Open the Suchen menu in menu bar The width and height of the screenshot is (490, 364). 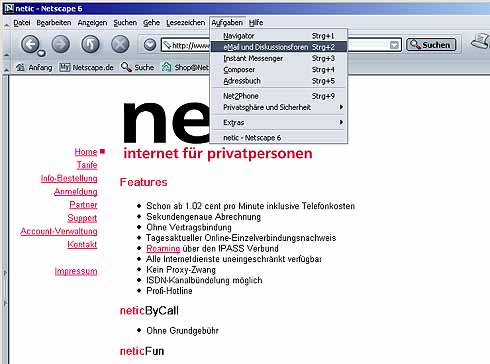point(125,23)
